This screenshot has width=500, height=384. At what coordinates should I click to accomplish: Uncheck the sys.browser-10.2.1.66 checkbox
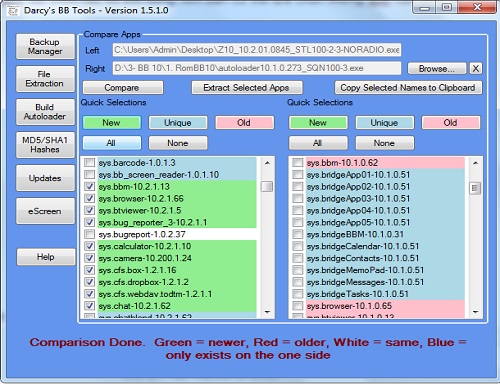pyautogui.click(x=89, y=198)
